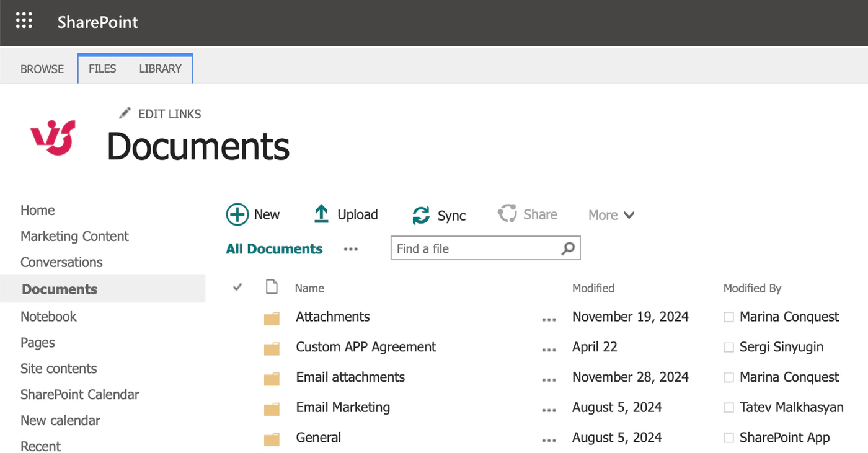
Task: Click the Documents page heading
Action: [198, 146]
